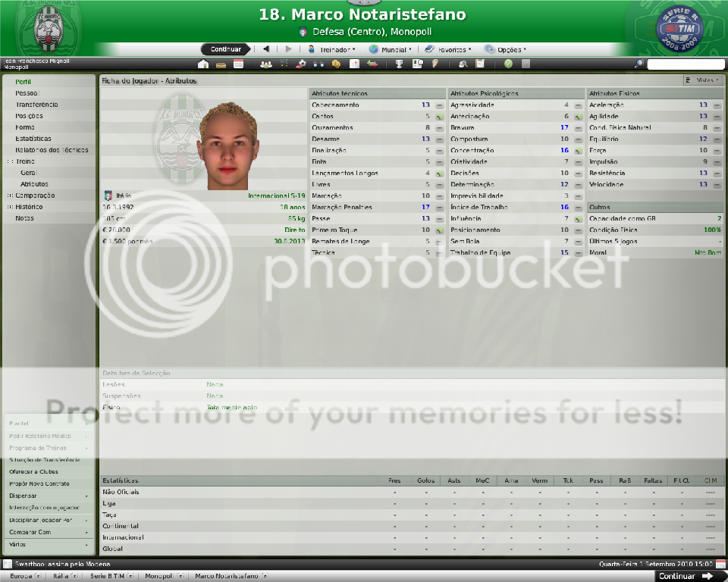Click Oferecer a Clubes action

pos(34,471)
